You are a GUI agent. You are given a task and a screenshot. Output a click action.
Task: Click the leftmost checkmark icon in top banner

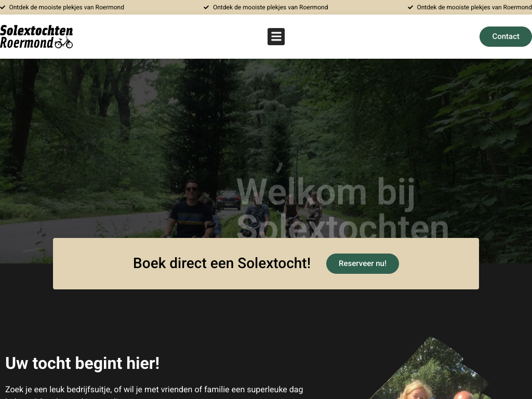(x=3, y=7)
